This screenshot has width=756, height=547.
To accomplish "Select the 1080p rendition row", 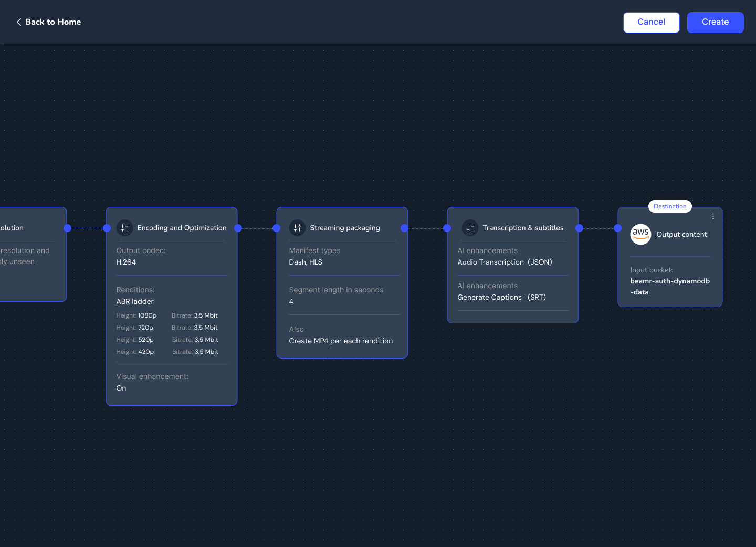I will (167, 315).
